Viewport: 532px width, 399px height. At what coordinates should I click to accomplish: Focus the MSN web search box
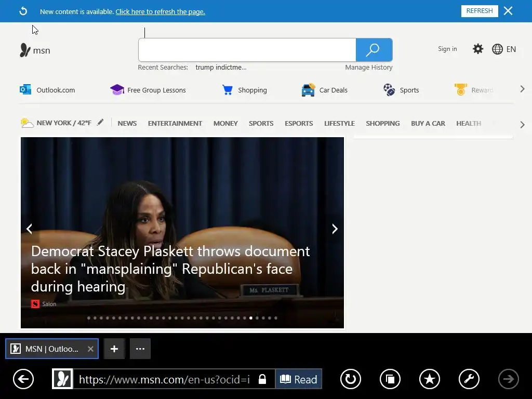[x=247, y=50]
